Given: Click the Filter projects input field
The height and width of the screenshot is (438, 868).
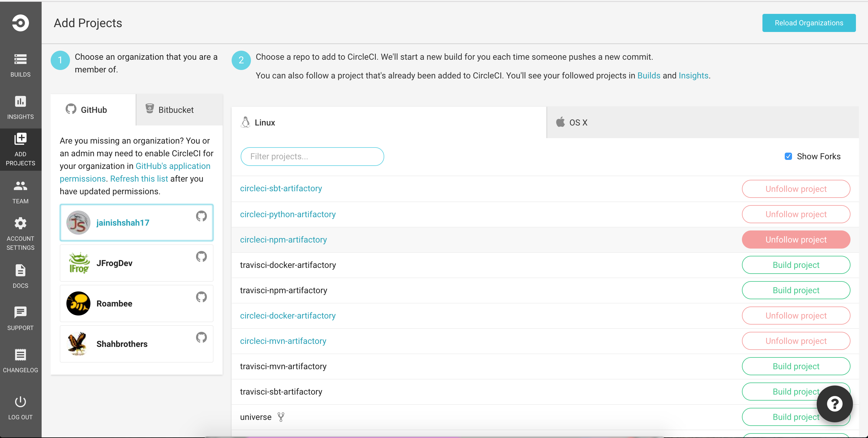Looking at the screenshot, I should 312,157.
